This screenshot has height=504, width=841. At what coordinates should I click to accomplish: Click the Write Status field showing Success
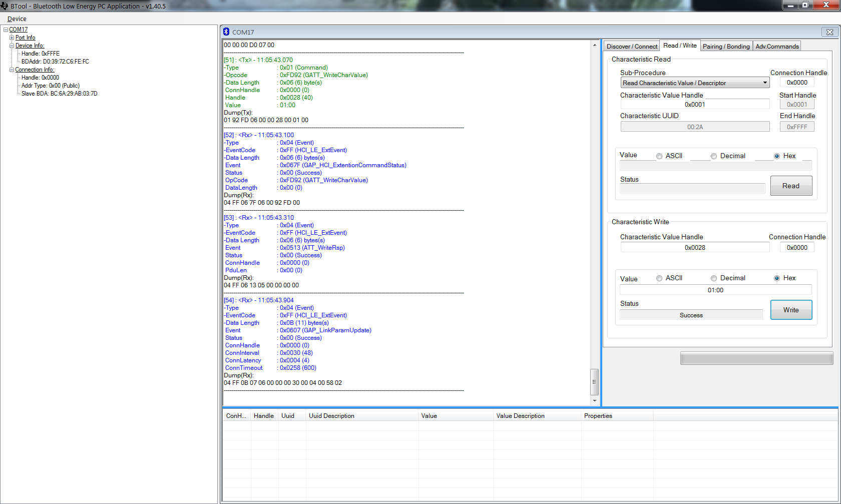point(691,315)
